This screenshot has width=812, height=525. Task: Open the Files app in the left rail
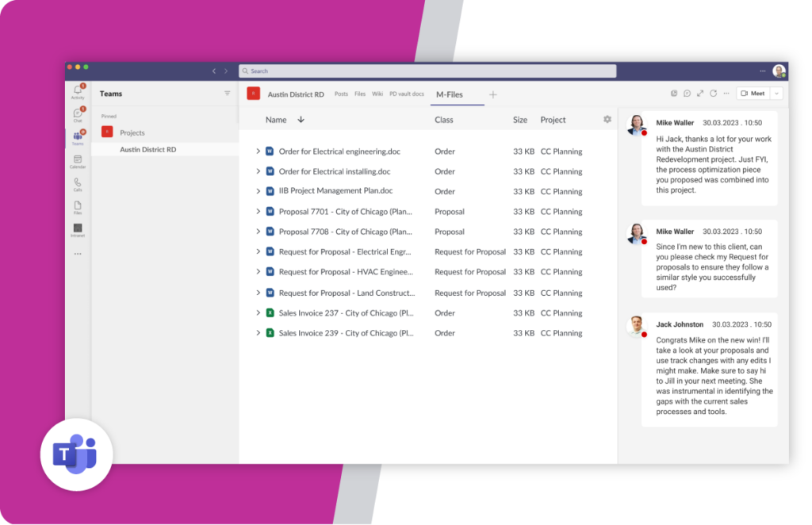(x=78, y=208)
